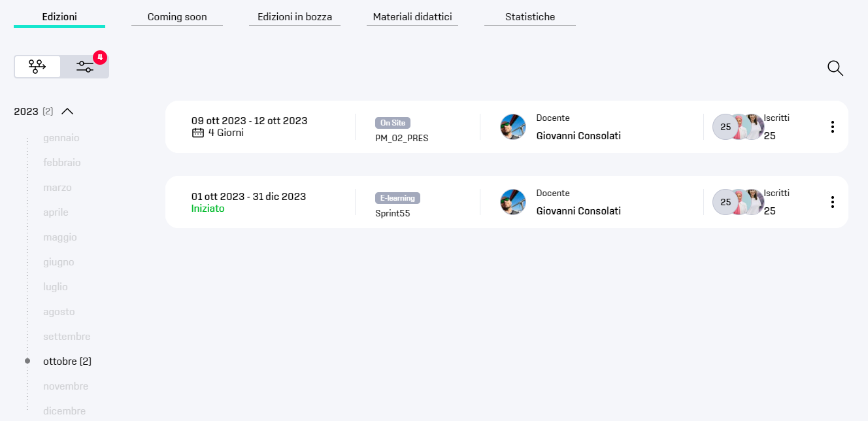Click Docente label in Sprint55 row

tap(553, 194)
